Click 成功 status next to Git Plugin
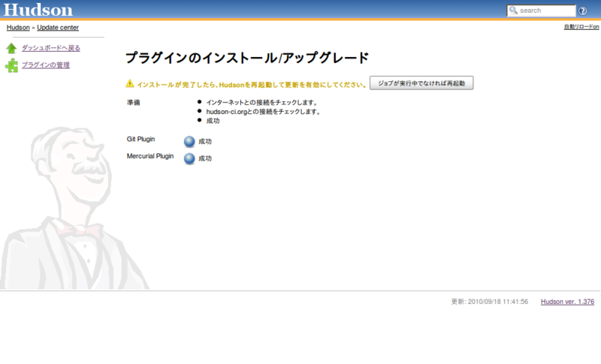Viewport: 601px width, 364px height. 205,142
